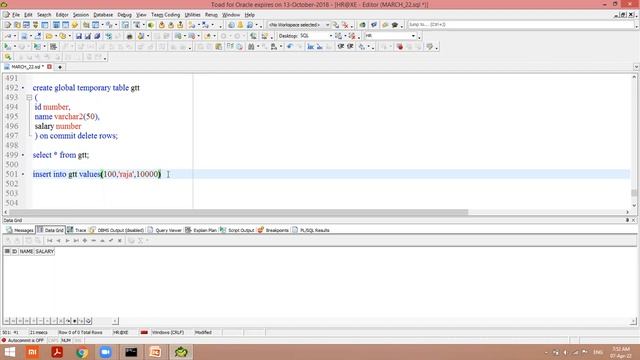
Task: Click the NAME column header
Action: (27, 251)
